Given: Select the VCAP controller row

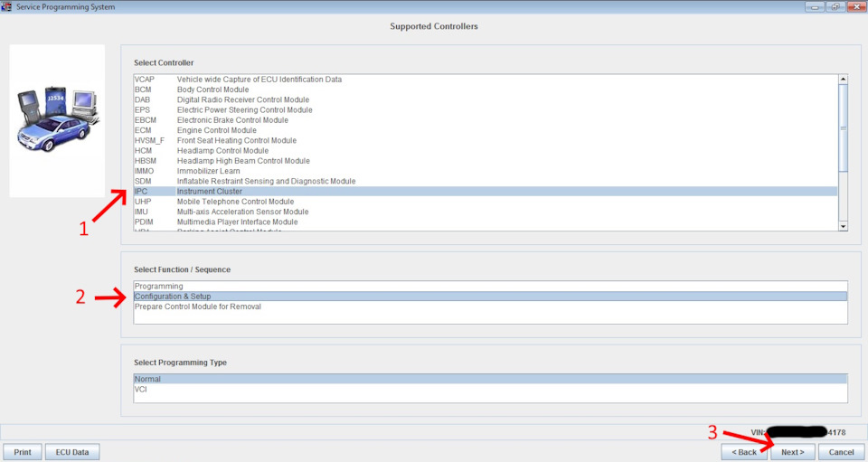Looking at the screenshot, I should [x=486, y=80].
